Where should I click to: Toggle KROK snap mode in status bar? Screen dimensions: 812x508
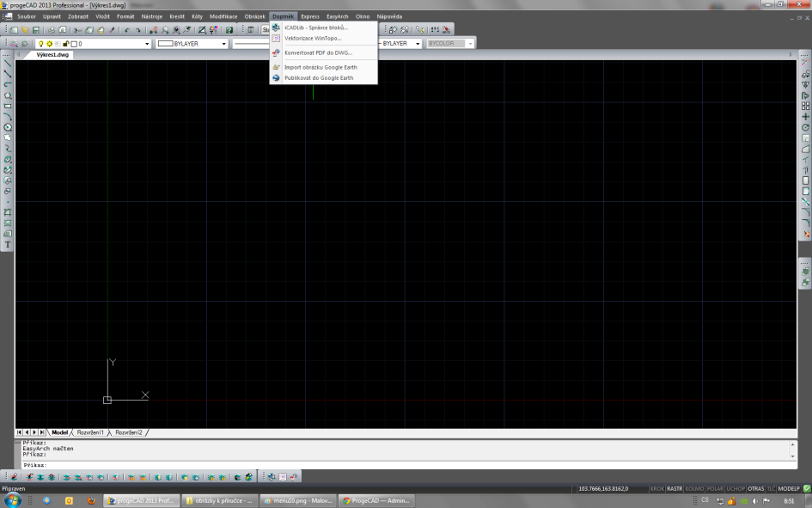pos(656,489)
